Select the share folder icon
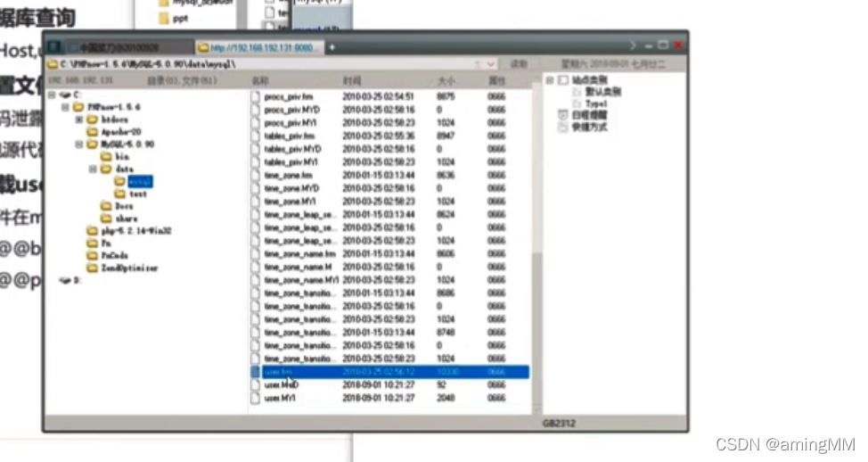Image resolution: width=868 pixels, height=462 pixels. [x=106, y=219]
